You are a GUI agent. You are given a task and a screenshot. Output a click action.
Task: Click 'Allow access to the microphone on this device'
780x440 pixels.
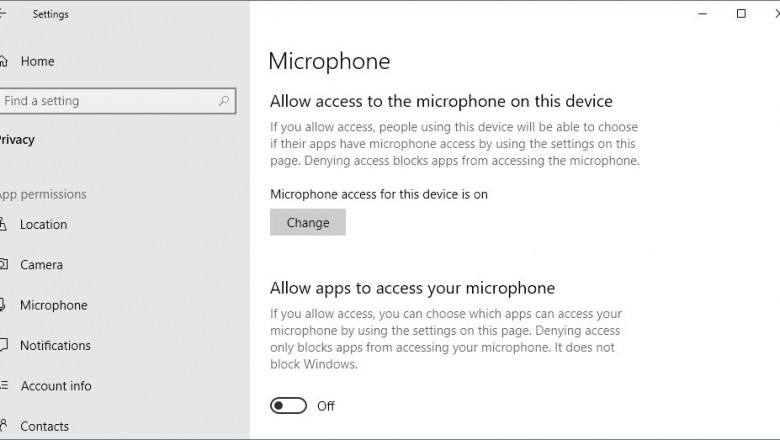click(441, 101)
